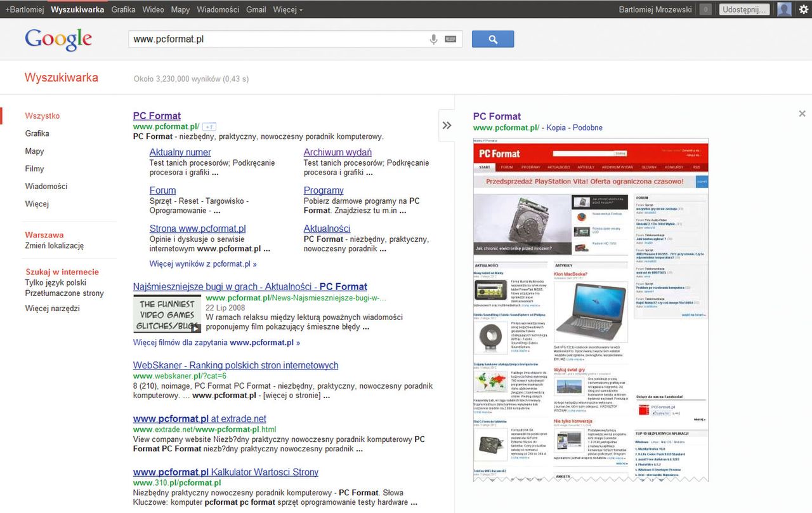This screenshot has width=812, height=513.
Task: Switch to Grafika in the top bar
Action: pyautogui.click(x=123, y=10)
